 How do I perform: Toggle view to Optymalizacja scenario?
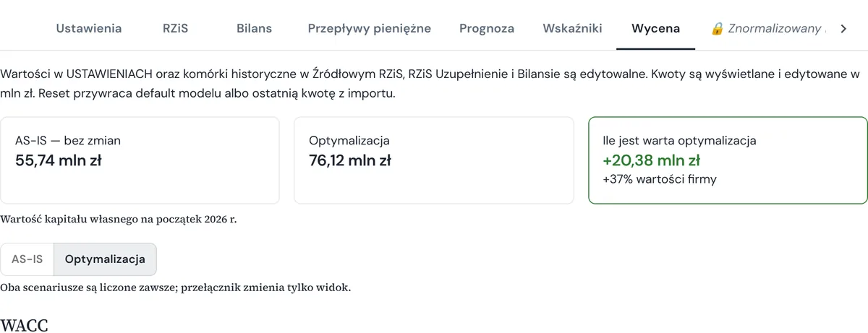(x=105, y=259)
